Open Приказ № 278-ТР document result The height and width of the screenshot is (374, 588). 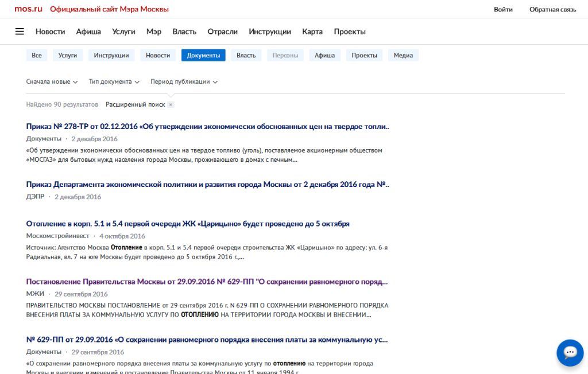click(x=207, y=126)
